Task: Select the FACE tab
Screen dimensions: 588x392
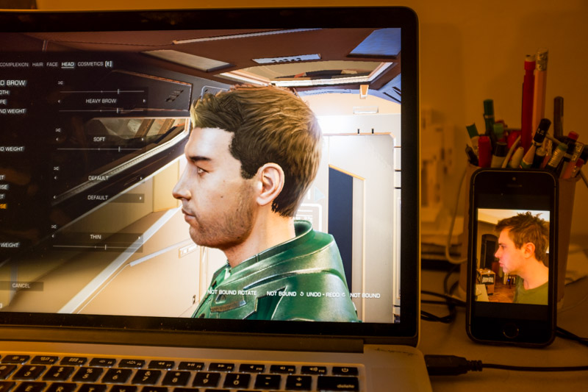Action: (52, 65)
